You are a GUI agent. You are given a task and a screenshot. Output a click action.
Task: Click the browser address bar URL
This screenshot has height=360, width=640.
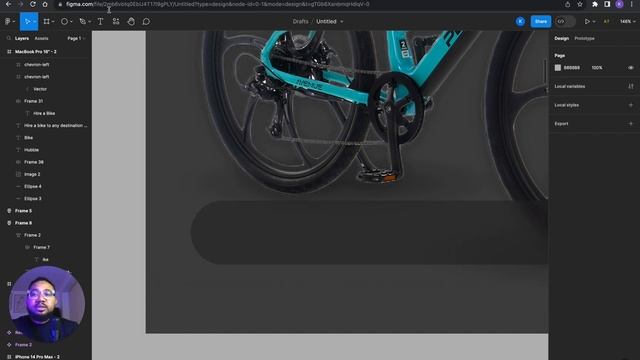(x=218, y=4)
